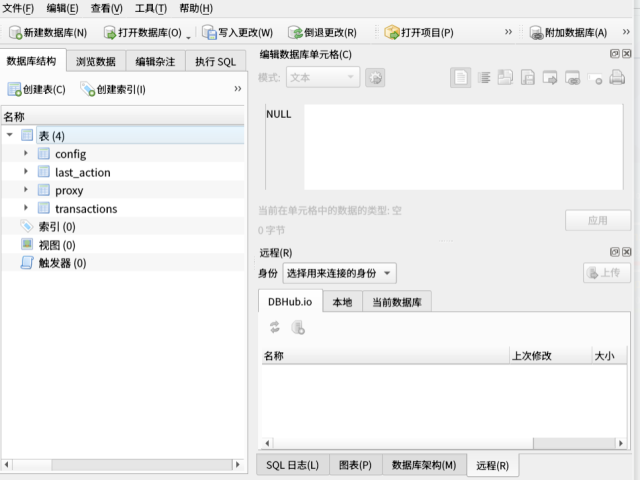This screenshot has width=640, height=480.
Task: Click the Create Index (创建索引) icon
Action: click(88, 90)
